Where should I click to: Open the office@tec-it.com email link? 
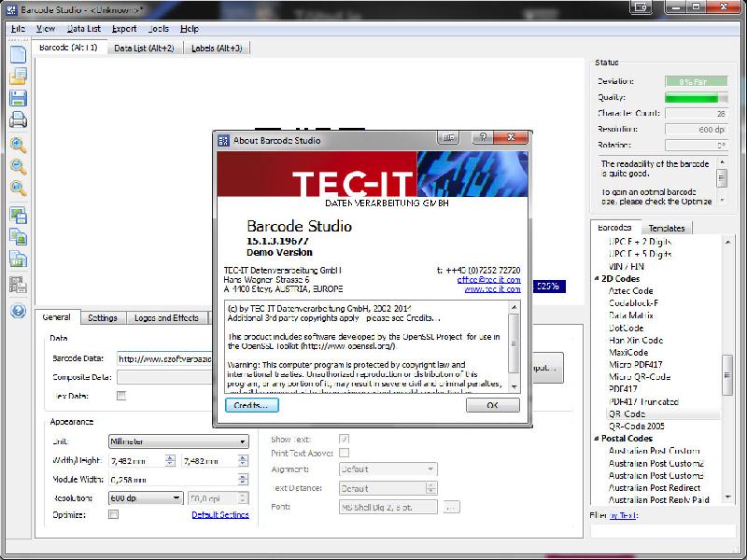click(x=488, y=280)
